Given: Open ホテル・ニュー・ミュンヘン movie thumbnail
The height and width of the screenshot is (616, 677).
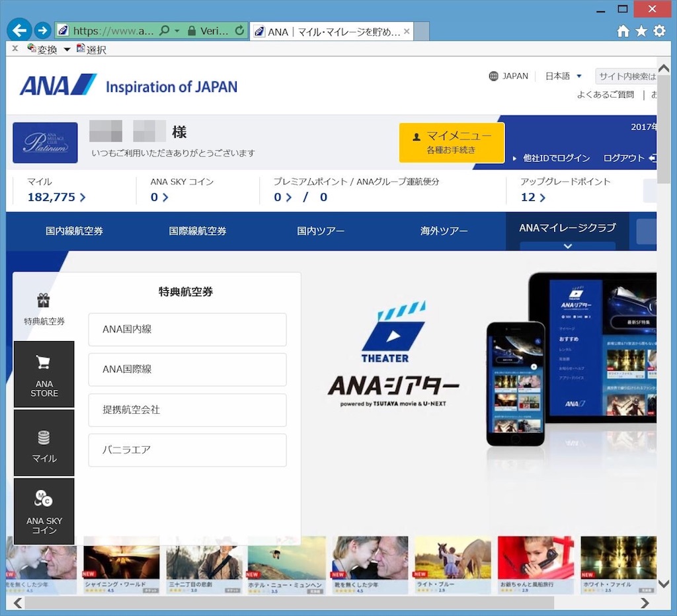Looking at the screenshot, I should pos(286,565).
